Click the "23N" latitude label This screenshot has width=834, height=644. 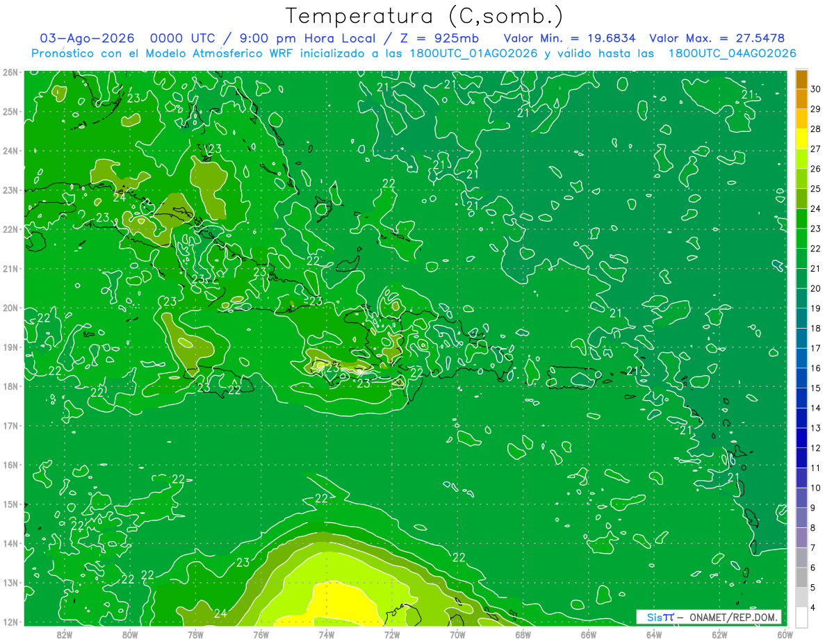[10, 190]
